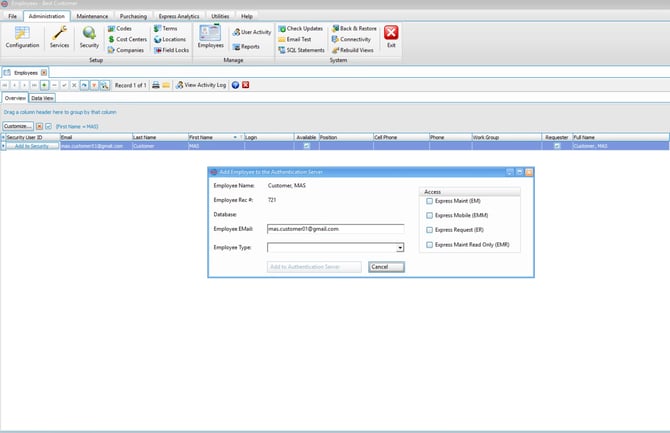Open the Data View tab

pos(42,98)
